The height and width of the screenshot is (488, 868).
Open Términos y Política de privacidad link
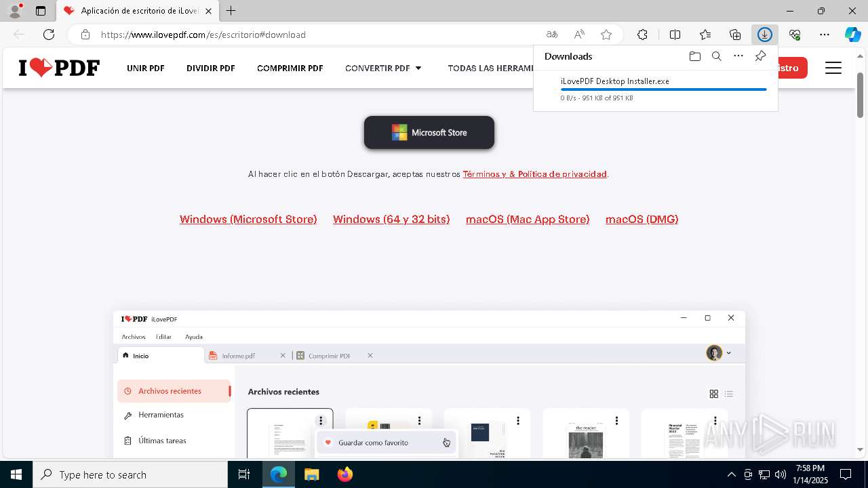[x=534, y=174]
